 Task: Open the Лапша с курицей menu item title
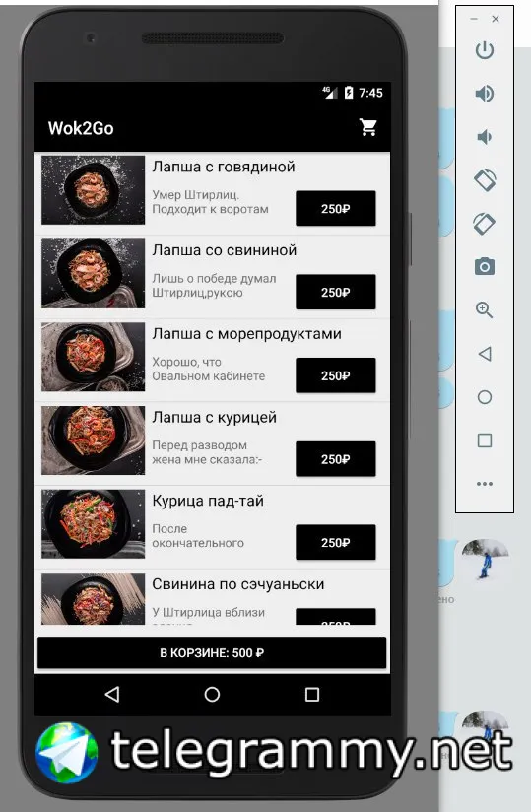click(214, 418)
